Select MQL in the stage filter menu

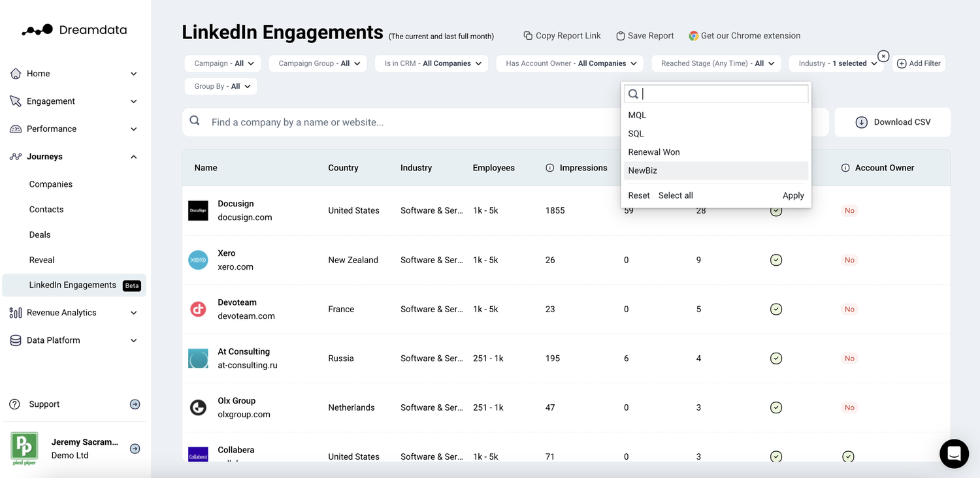[636, 115]
